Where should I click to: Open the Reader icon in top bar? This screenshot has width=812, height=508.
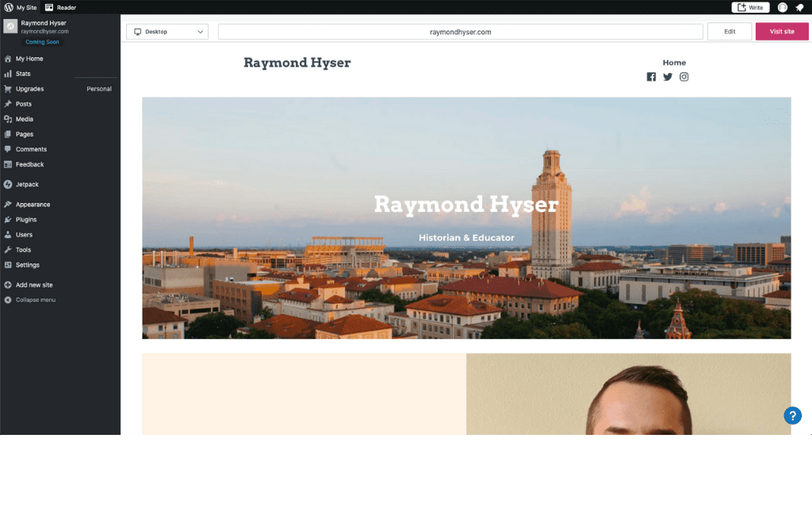coord(49,7)
